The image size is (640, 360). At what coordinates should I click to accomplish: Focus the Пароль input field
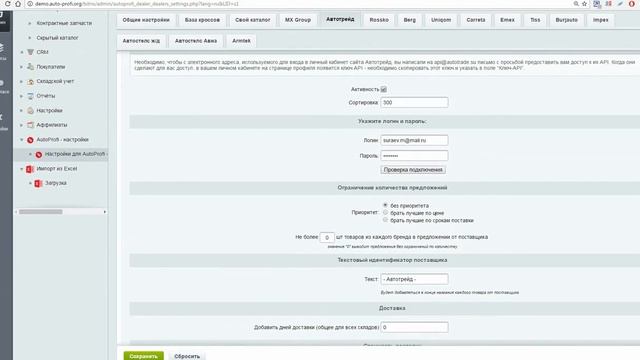[414, 156]
